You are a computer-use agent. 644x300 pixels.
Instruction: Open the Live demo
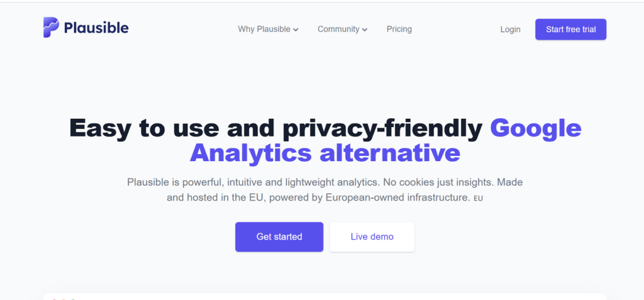coord(372,236)
